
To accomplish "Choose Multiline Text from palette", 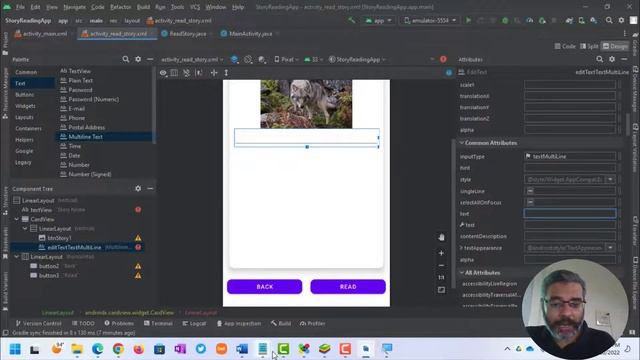I will point(85,137).
